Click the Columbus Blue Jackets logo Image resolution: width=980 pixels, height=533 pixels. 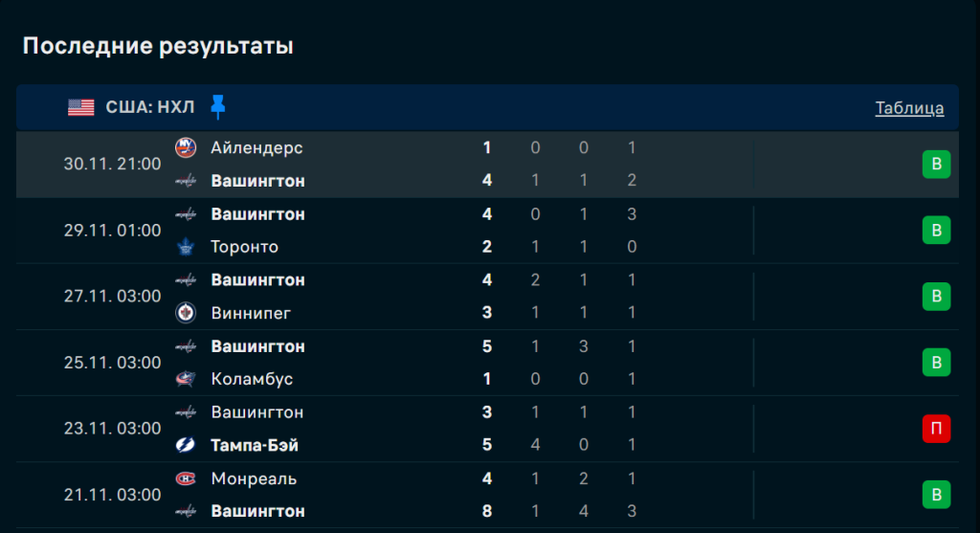pos(186,379)
